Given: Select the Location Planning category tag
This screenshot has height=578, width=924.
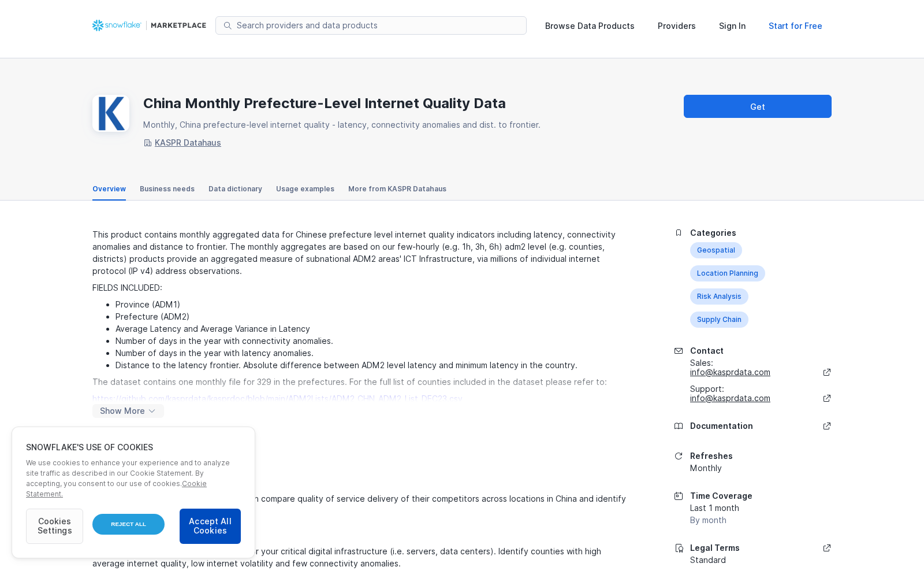Looking at the screenshot, I should point(728,273).
